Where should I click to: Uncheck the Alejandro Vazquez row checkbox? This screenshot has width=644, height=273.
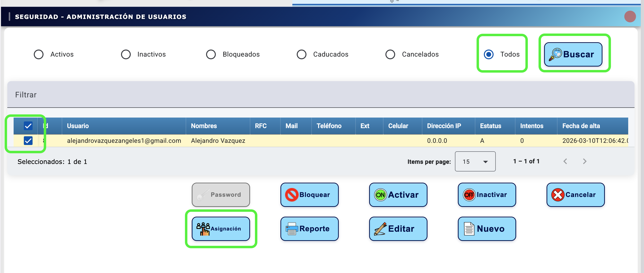click(28, 141)
